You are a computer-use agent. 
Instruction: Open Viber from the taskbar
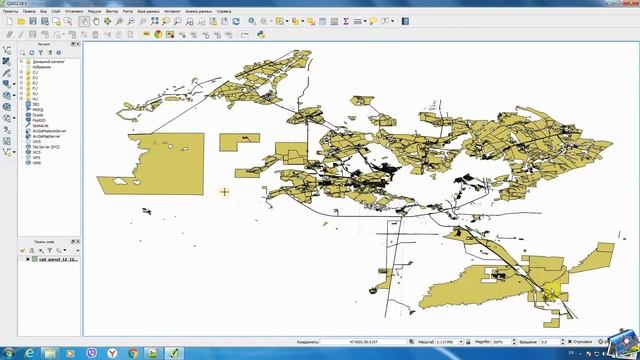click(x=92, y=353)
